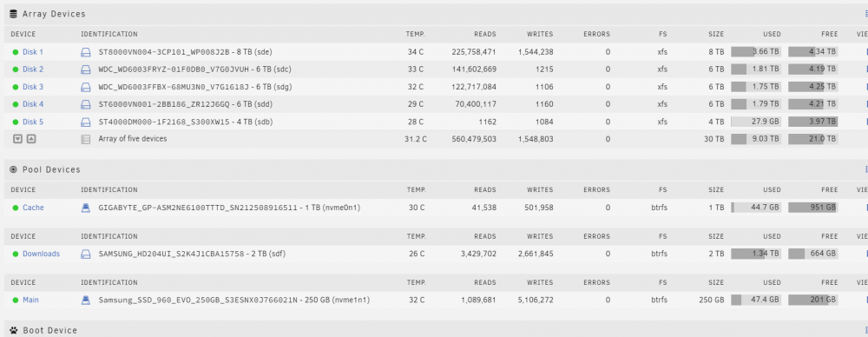Click the green status indicator beside Downloads
The image size is (868, 337).
click(16, 254)
